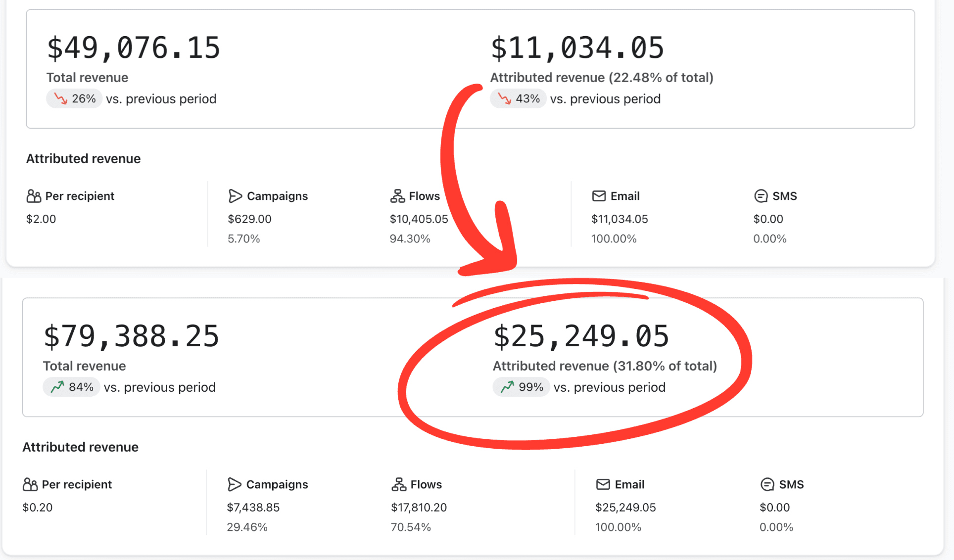Viewport: 954px width, 560px height.
Task: Click the $79,388.25 total revenue figure
Action: click(131, 336)
